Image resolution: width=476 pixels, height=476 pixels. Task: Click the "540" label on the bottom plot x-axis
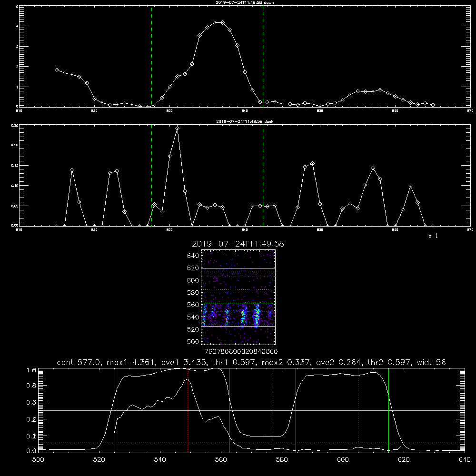[160, 460]
